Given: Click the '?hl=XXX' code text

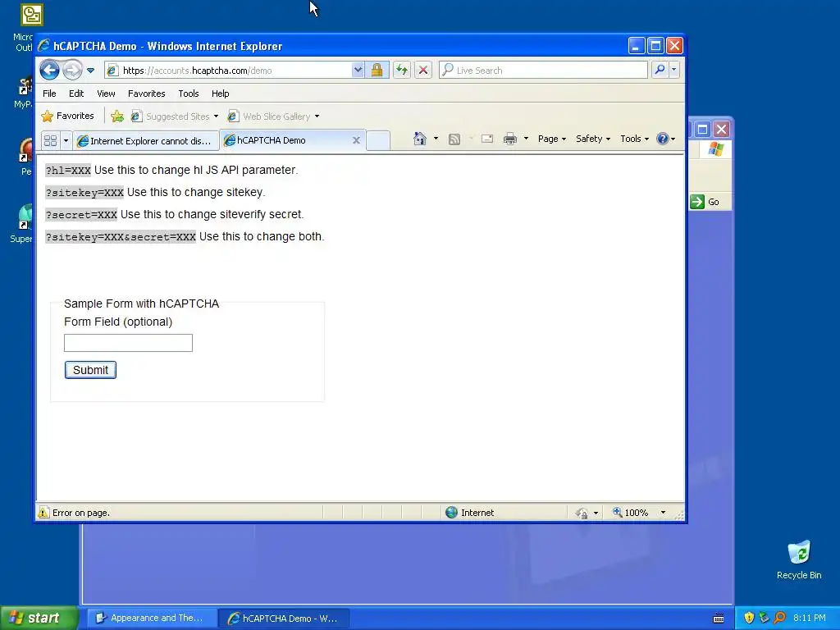Looking at the screenshot, I should coord(68,171).
